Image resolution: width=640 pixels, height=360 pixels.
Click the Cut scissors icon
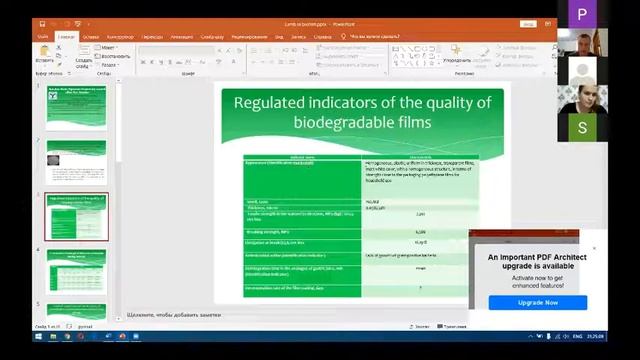coord(59,48)
